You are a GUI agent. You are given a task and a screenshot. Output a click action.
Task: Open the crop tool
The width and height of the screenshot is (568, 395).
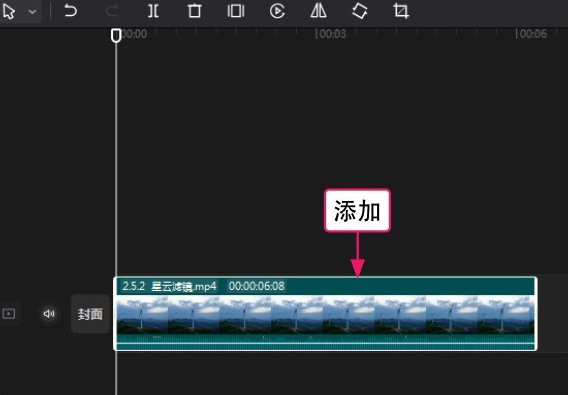coord(401,11)
